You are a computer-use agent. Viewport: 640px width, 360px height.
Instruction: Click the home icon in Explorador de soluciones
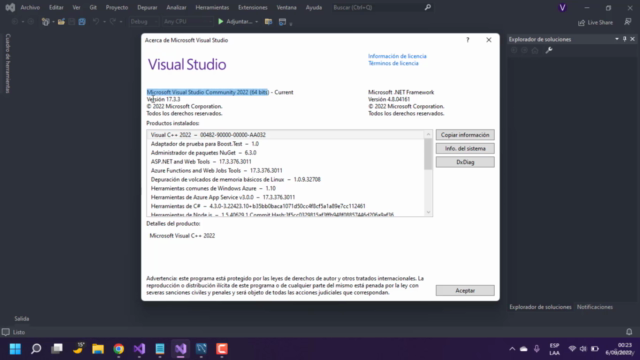tap(535, 50)
